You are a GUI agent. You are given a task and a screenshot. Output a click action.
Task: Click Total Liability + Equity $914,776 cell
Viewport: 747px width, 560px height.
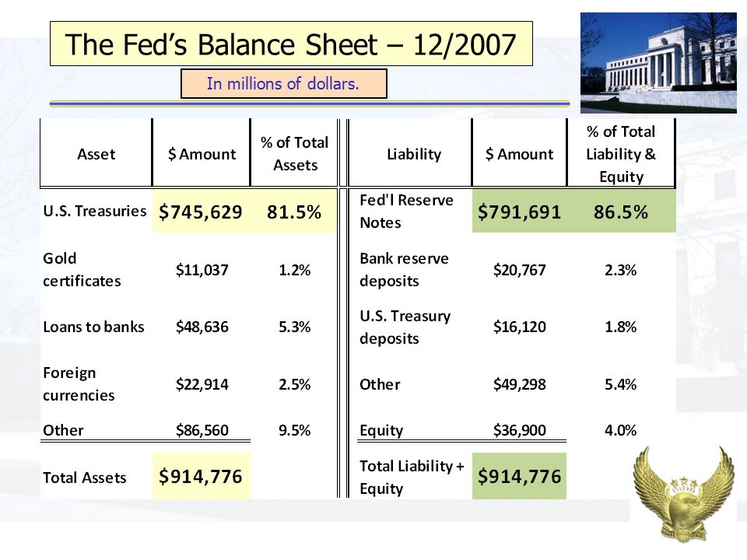[x=519, y=476]
